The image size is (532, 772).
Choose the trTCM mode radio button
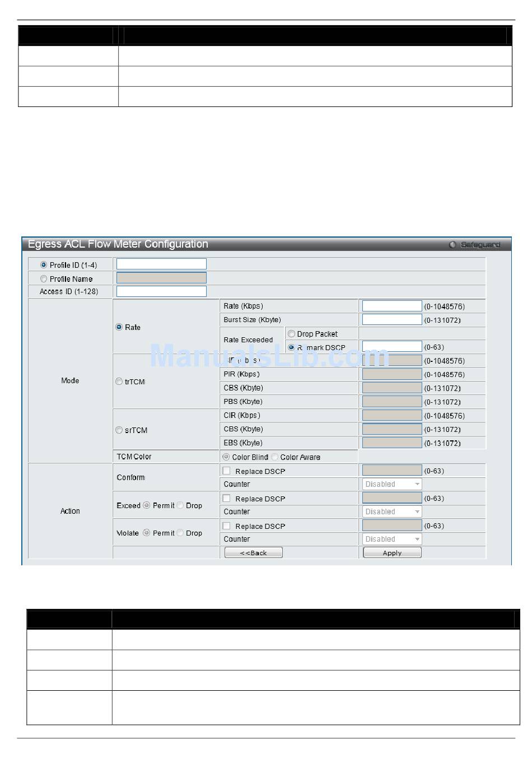(119, 382)
